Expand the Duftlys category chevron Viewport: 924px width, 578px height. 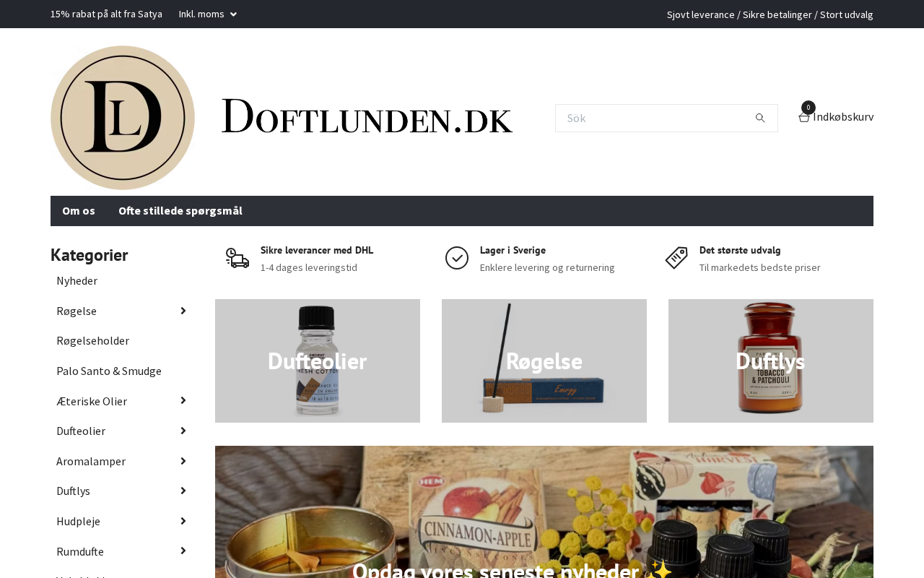183,491
